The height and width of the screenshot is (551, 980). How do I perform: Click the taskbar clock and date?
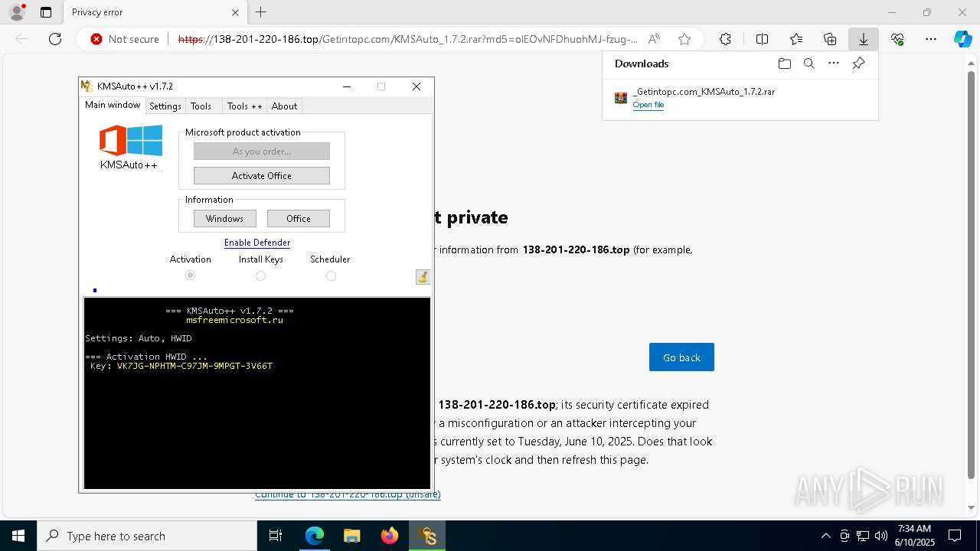pos(914,536)
